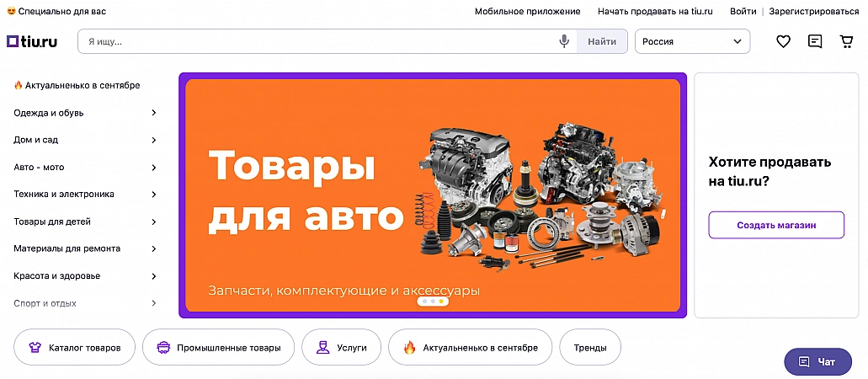Expand Техника и электроника category
The height and width of the screenshot is (379, 868).
click(x=85, y=195)
